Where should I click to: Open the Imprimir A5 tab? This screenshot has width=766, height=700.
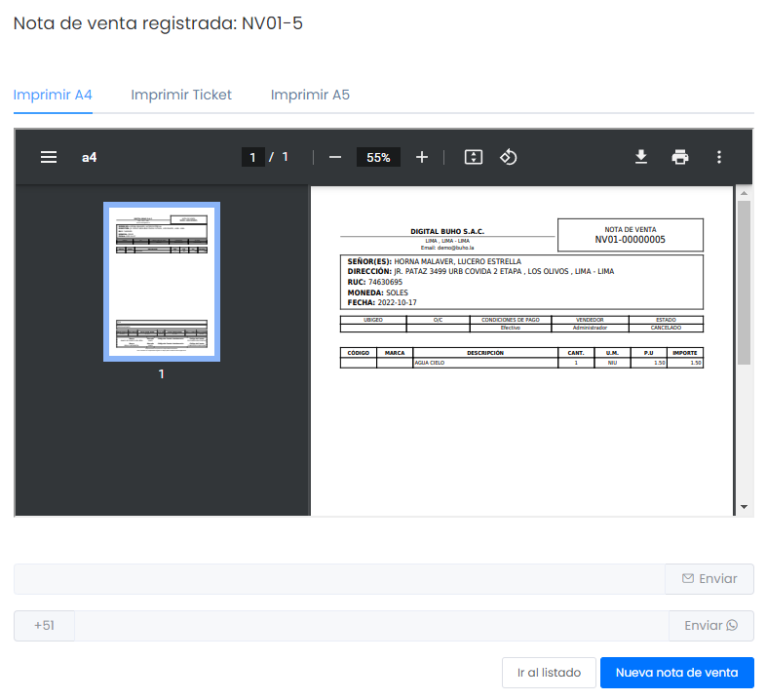(310, 95)
